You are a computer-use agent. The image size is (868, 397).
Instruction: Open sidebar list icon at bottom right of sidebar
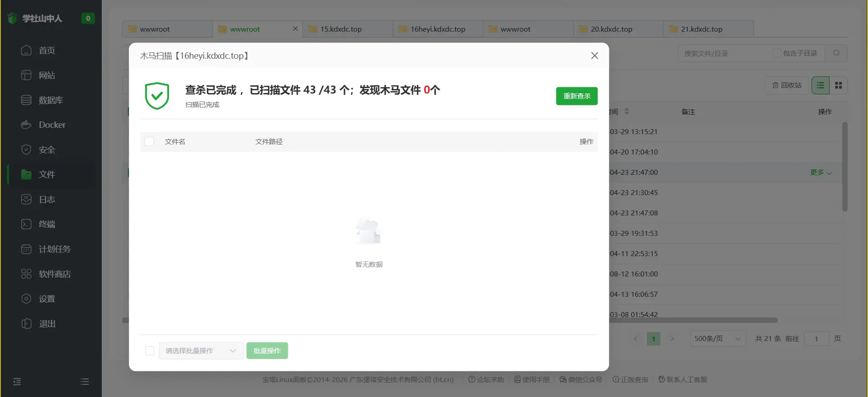click(x=85, y=382)
